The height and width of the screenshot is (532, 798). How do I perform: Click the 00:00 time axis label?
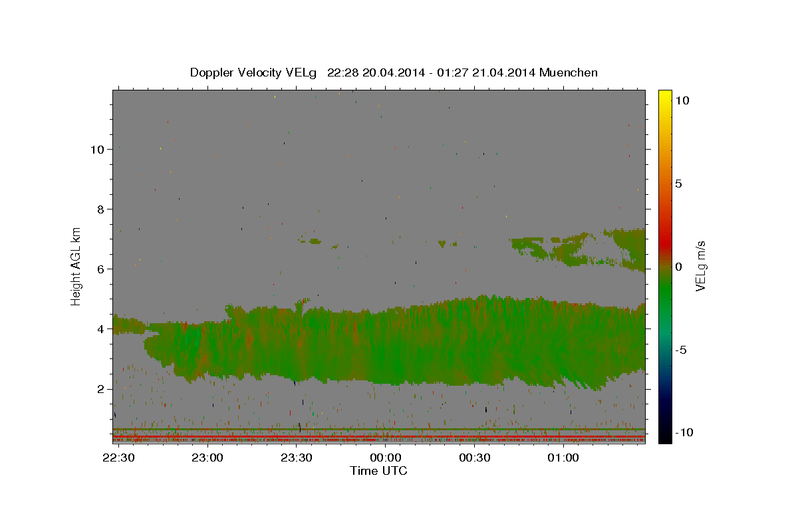click(385, 458)
